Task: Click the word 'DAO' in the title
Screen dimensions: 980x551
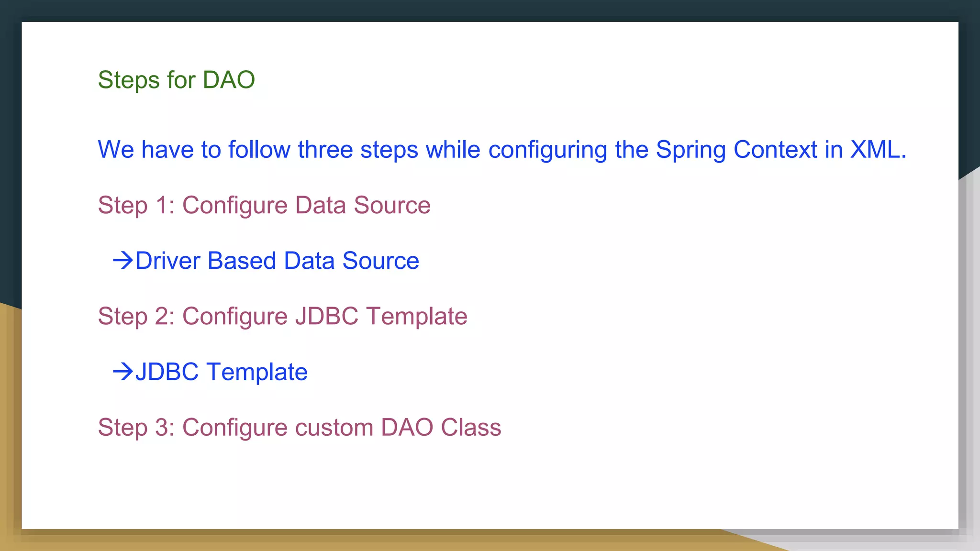Action: click(229, 80)
